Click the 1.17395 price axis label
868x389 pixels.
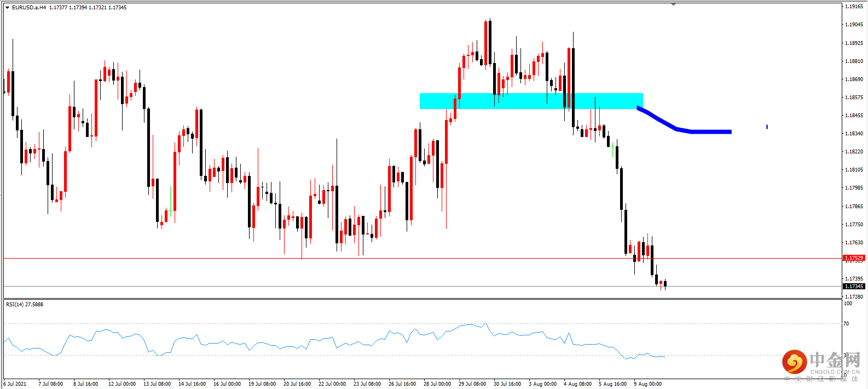pos(854,278)
